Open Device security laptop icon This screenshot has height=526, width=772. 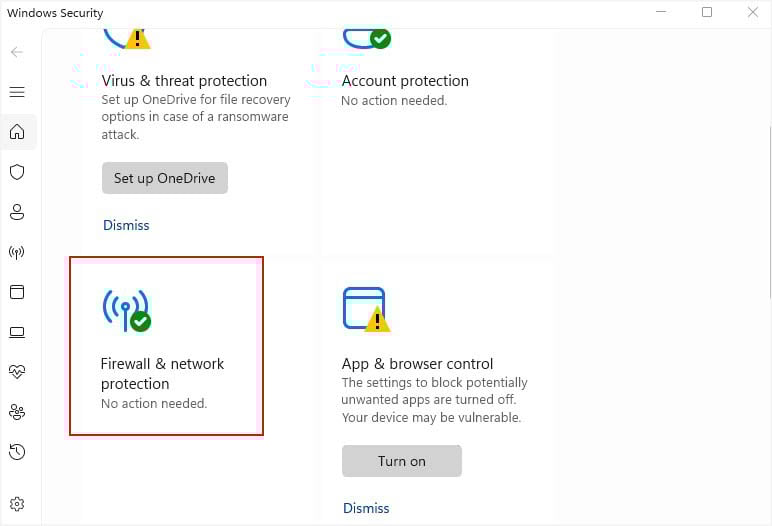(17, 332)
